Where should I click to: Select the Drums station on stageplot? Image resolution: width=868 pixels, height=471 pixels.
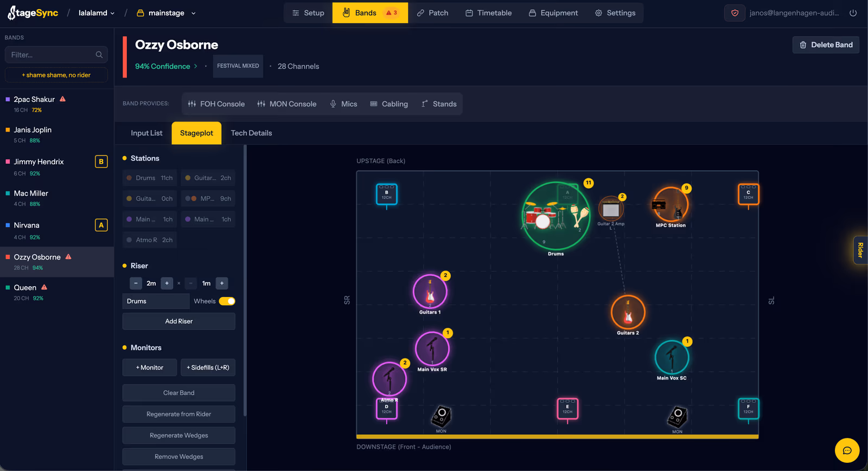(x=556, y=216)
